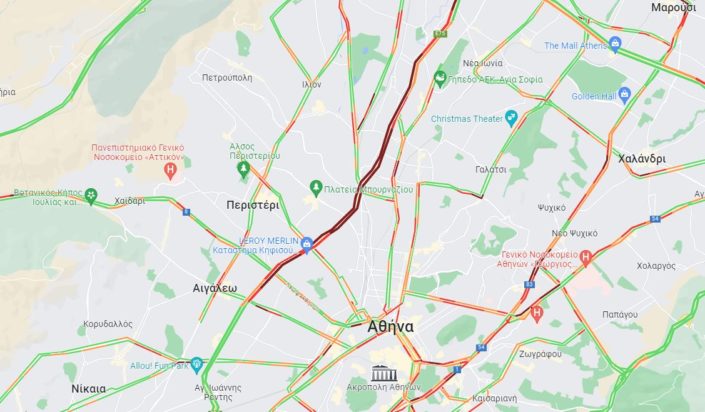Viewport: 705px width, 412px height.
Task: Open the Γαλάτσι area label
Action: (491, 170)
